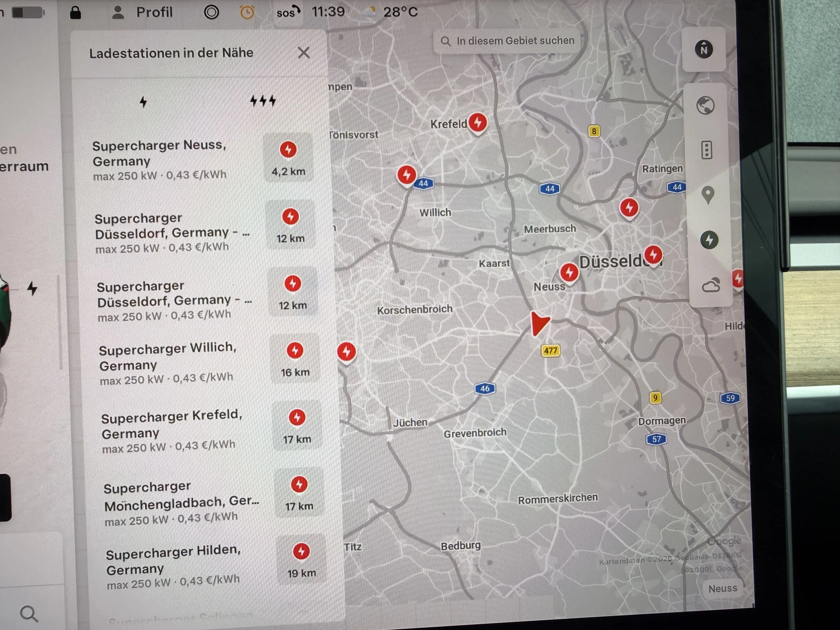Screen dimensions: 840x630
Task: Select Supercharger pin left of Korschenbroich
Action: (x=346, y=352)
